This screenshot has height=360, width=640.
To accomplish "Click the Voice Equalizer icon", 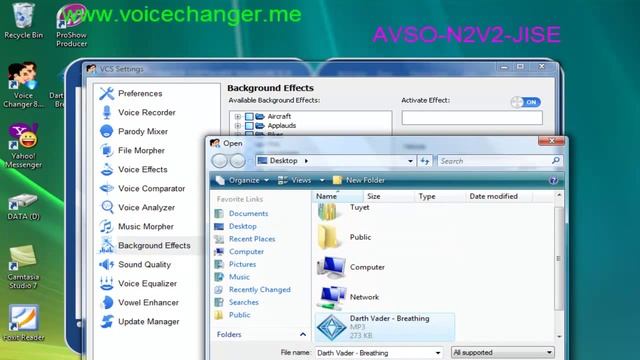I will click(107, 283).
